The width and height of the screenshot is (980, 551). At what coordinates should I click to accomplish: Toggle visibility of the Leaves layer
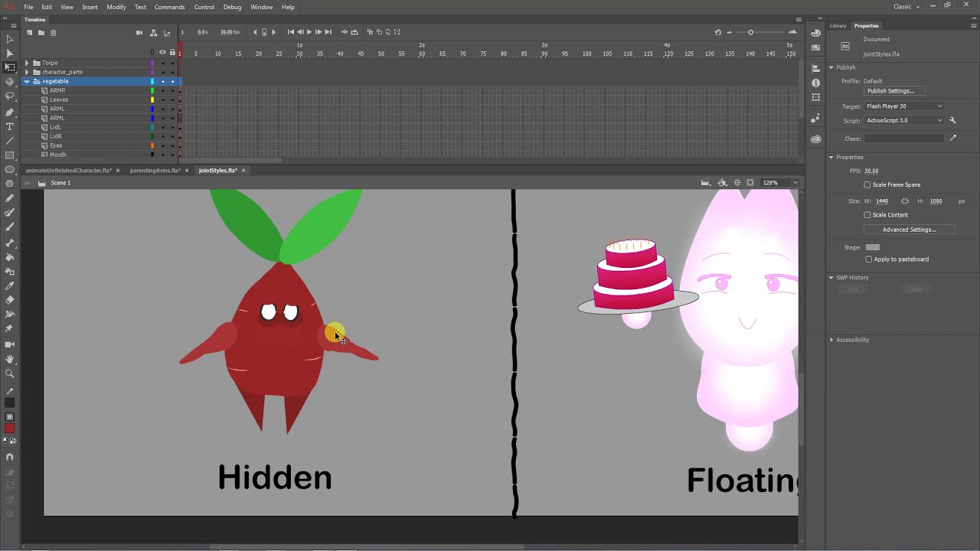(x=162, y=99)
